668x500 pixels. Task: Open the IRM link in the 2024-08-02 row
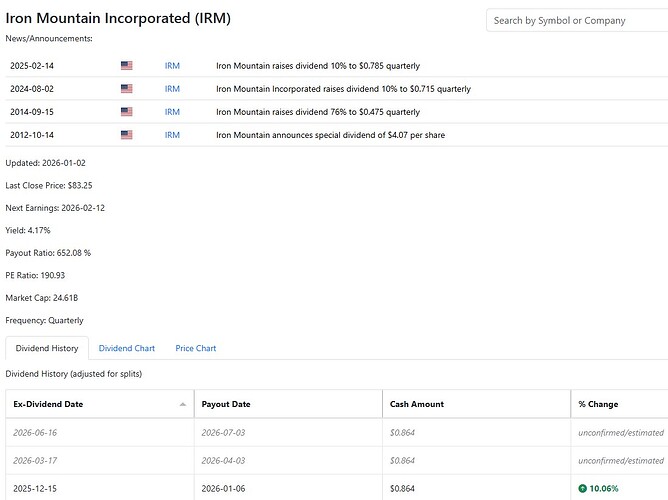pos(172,88)
